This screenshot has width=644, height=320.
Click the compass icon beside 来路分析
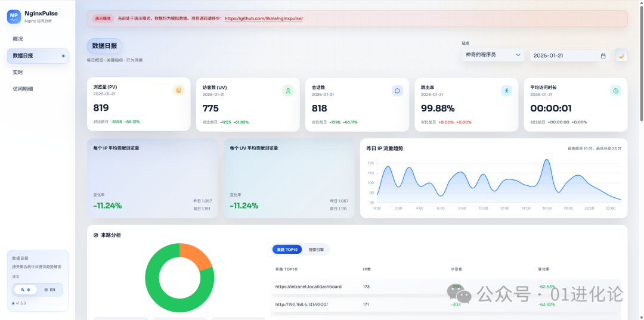95,235
